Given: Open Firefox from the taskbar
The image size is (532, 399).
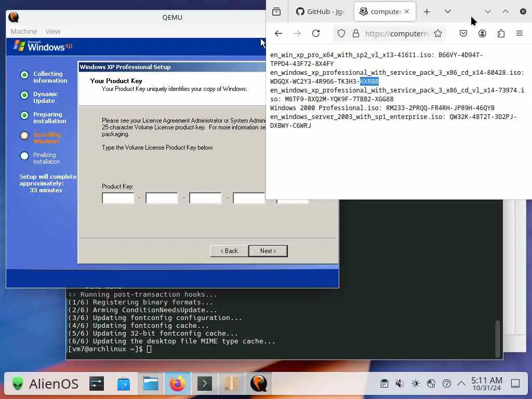Looking at the screenshot, I should [178, 384].
